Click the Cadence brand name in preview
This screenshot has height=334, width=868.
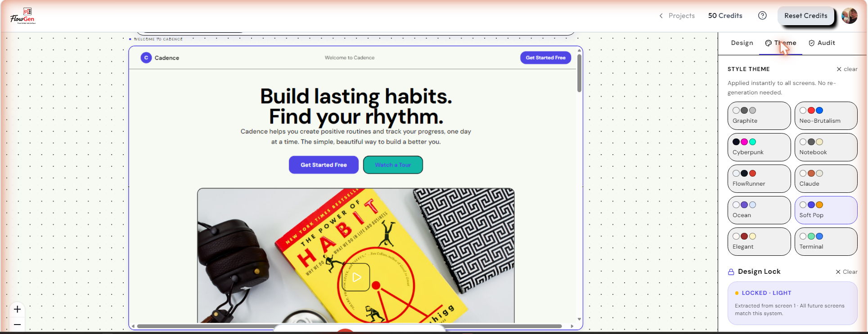coord(167,58)
